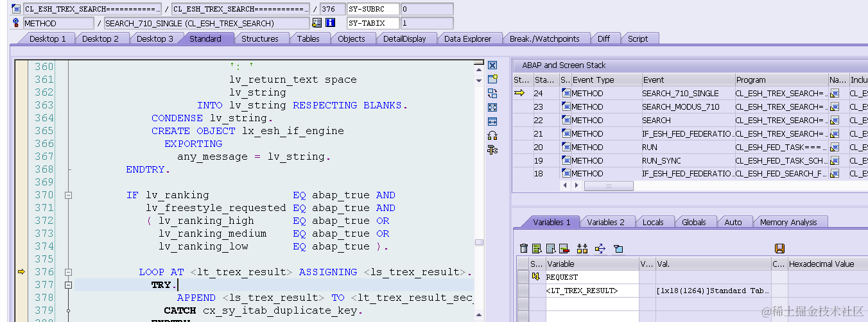Click the blue branching arrows icon in Variables toolbar

click(600, 249)
